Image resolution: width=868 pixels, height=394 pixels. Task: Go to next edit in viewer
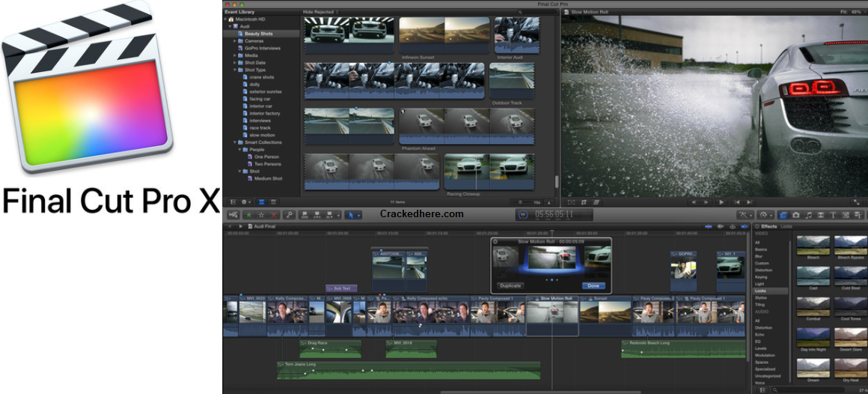(749, 202)
